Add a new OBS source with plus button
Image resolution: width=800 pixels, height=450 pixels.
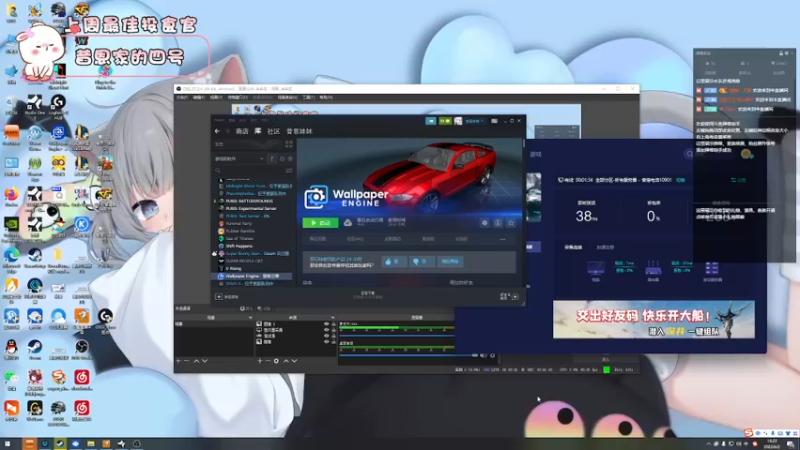(x=260, y=361)
